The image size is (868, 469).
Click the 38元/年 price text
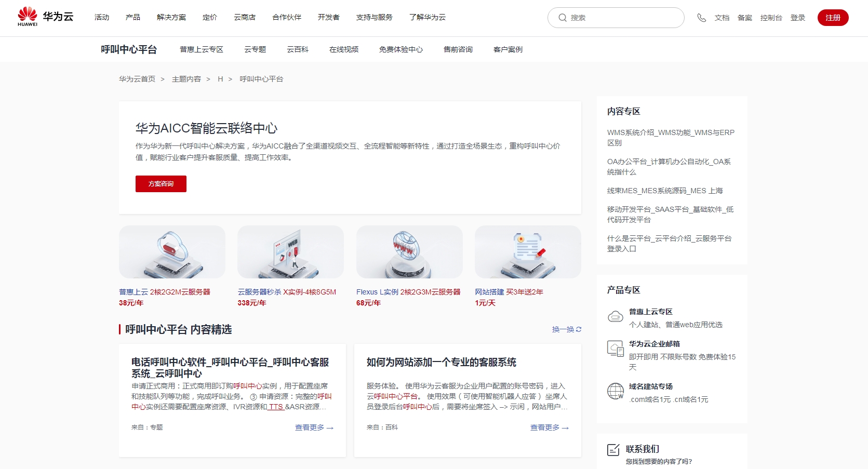(131, 303)
